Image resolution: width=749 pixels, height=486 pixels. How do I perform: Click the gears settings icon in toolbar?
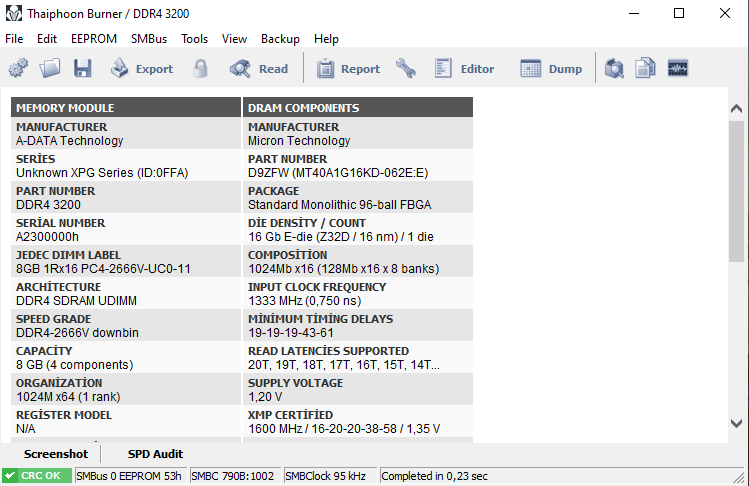click(18, 69)
